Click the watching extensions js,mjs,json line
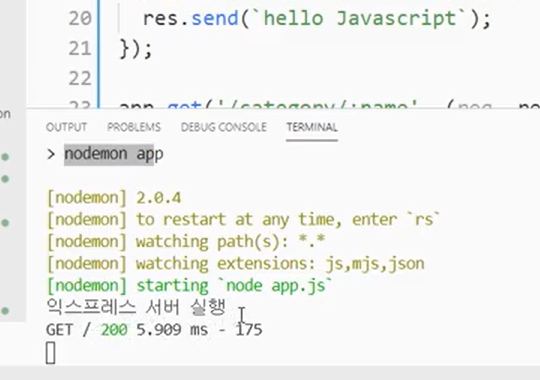 pos(235,264)
